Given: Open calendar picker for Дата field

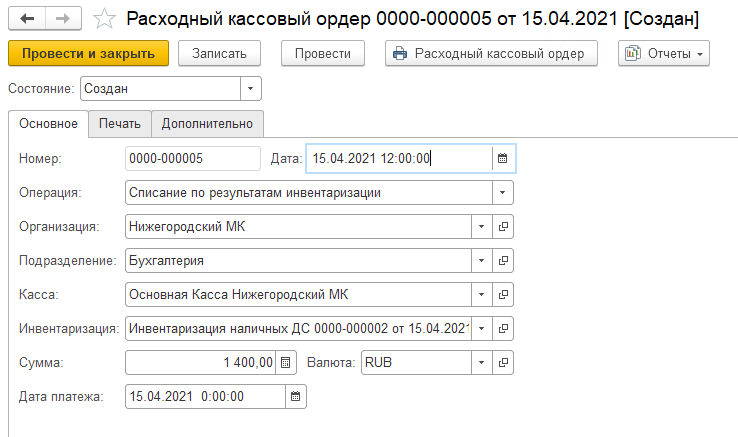Looking at the screenshot, I should (x=503, y=158).
